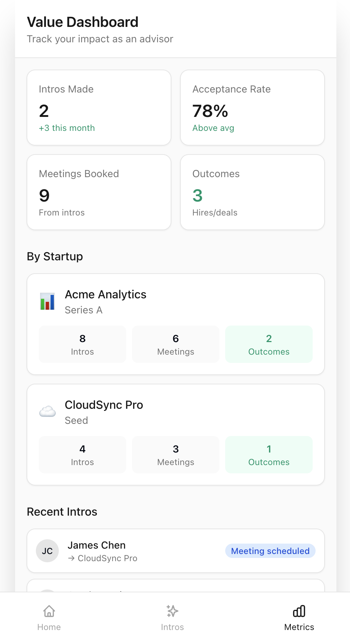Open the Home tab icon

[x=49, y=611]
